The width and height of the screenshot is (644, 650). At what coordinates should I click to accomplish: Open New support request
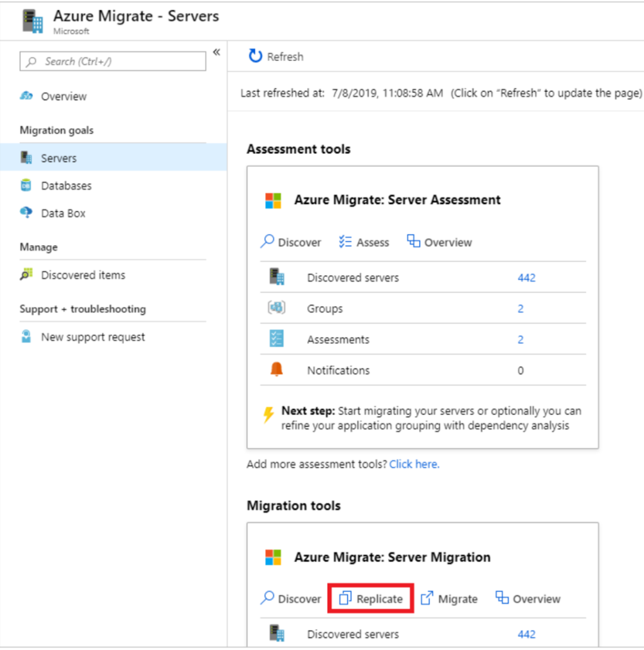pos(93,337)
